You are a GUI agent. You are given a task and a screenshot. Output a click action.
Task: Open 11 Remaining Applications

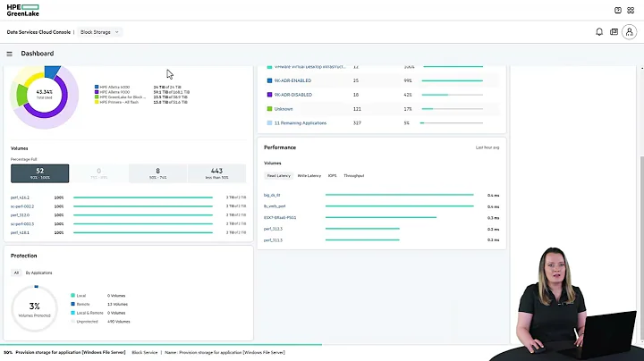301,123
